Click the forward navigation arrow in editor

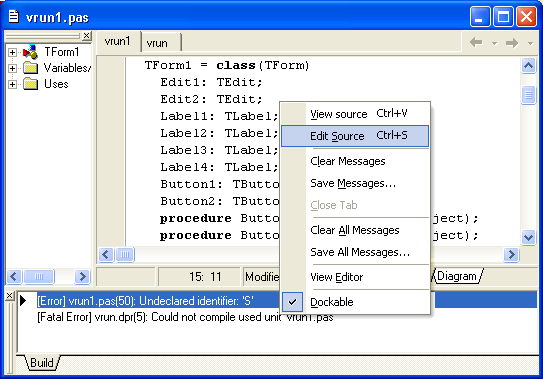[x=512, y=43]
